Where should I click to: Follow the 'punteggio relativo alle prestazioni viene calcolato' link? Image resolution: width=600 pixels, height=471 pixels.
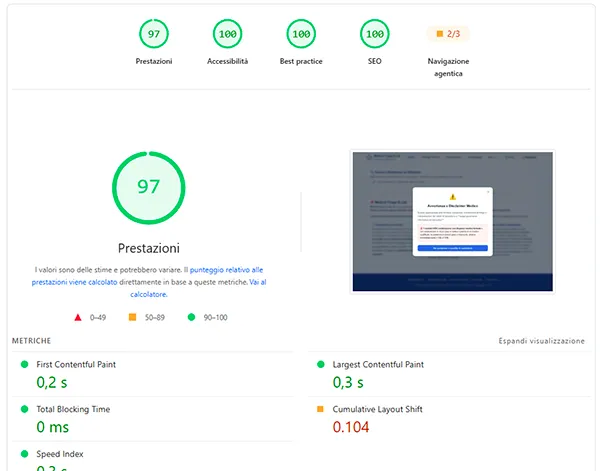pyautogui.click(x=147, y=276)
